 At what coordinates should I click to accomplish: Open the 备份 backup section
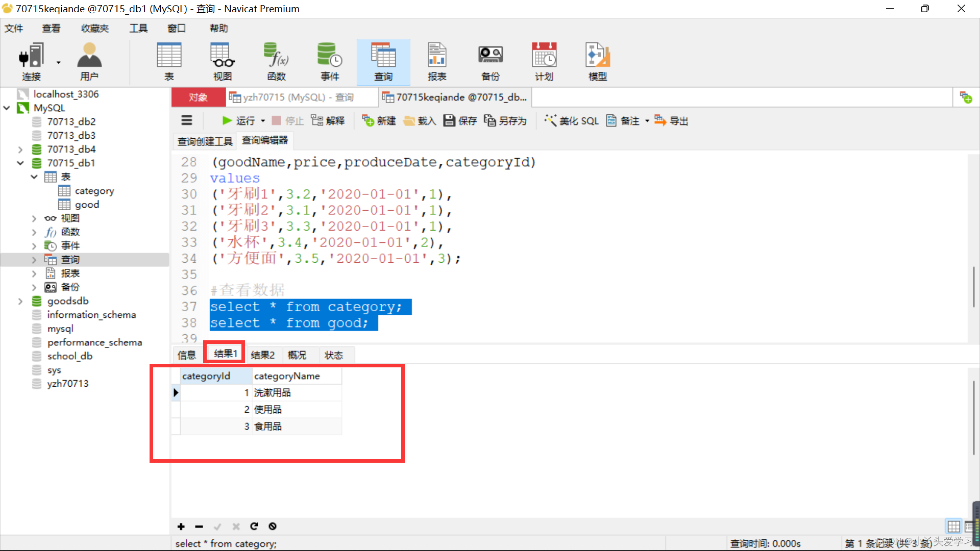[491, 62]
